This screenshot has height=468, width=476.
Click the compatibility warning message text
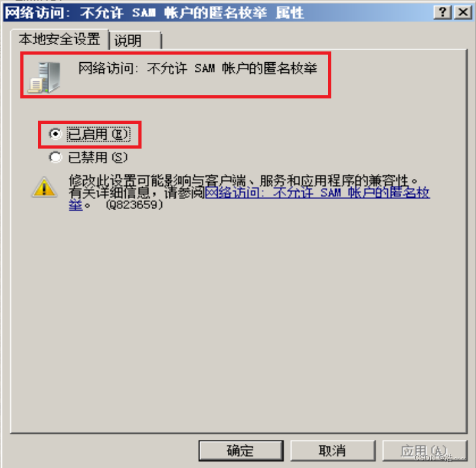(x=243, y=181)
